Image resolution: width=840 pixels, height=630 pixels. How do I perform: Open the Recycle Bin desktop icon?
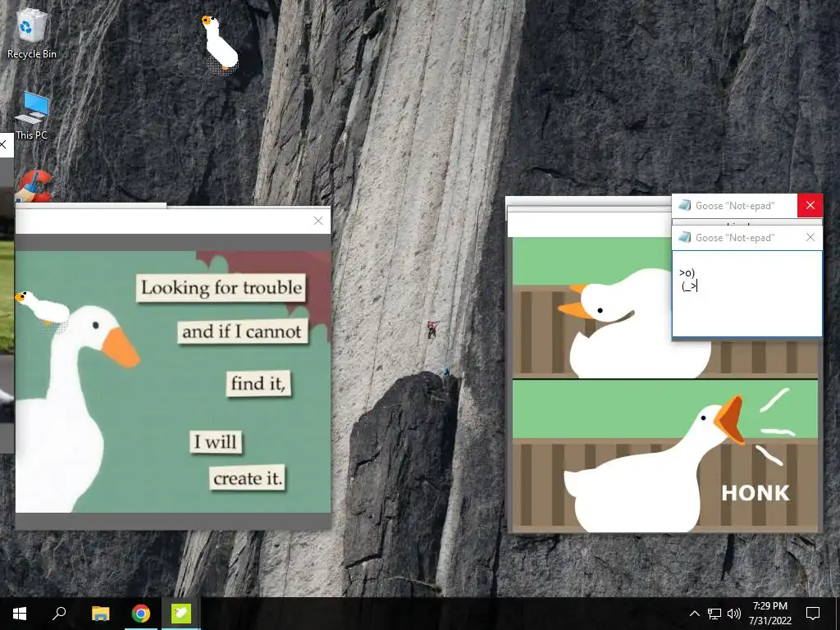click(31, 33)
